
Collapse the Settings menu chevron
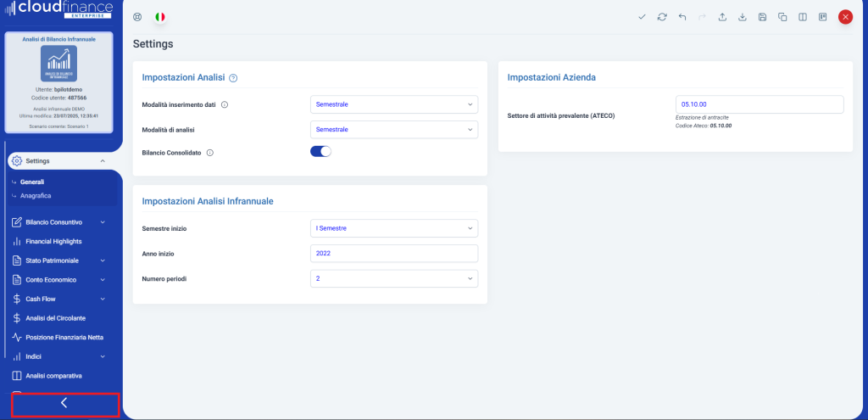[103, 161]
